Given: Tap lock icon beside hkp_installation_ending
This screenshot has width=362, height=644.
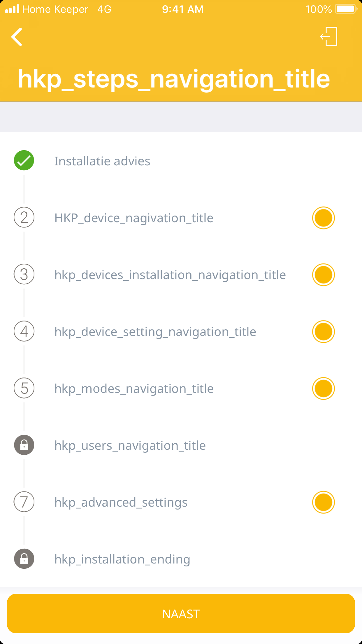Looking at the screenshot, I should coord(24,559).
